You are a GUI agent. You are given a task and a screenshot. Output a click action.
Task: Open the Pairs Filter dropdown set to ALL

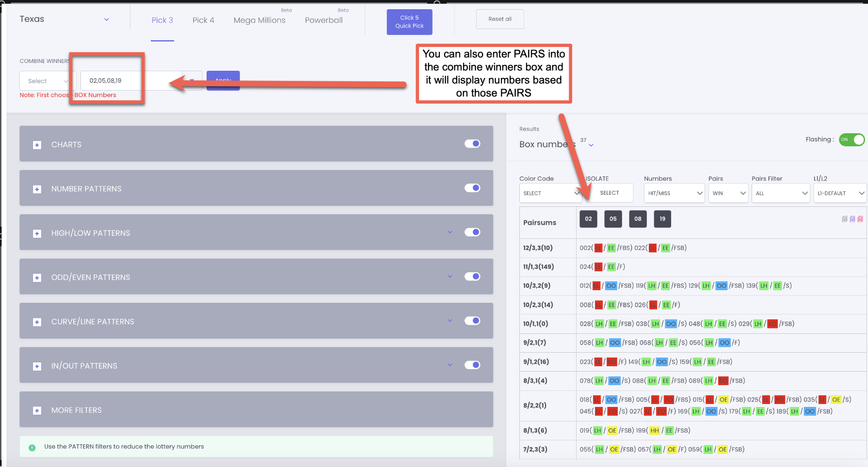(x=780, y=193)
